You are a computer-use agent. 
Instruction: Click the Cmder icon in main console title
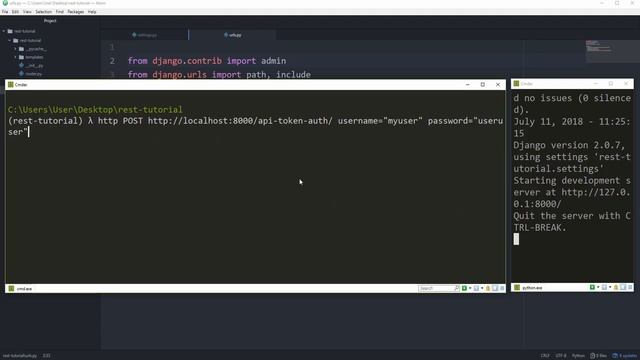(11, 84)
